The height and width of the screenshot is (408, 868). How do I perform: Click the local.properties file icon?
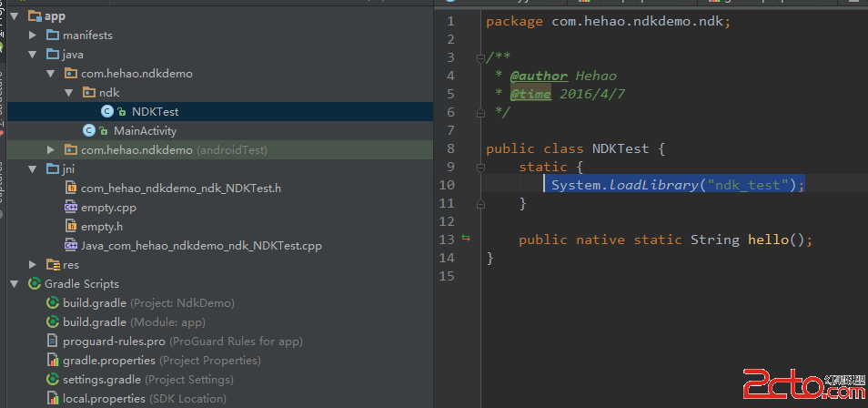(53, 398)
